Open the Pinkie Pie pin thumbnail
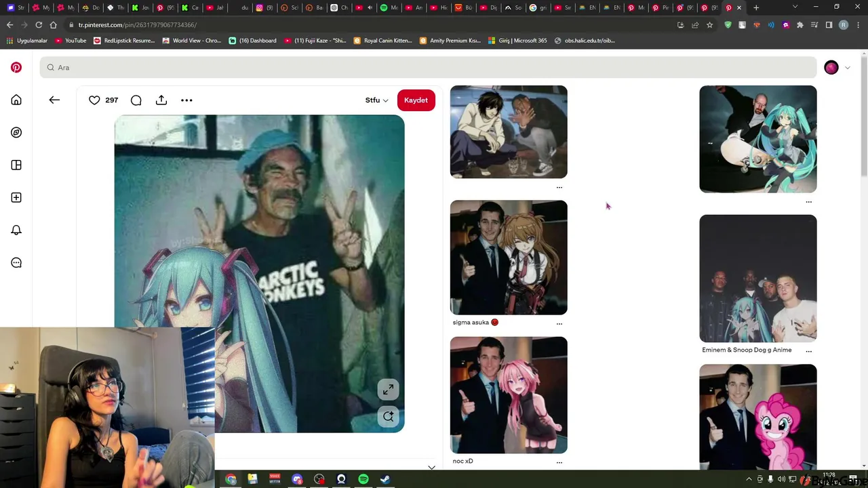This screenshot has height=488, width=868. (758, 417)
